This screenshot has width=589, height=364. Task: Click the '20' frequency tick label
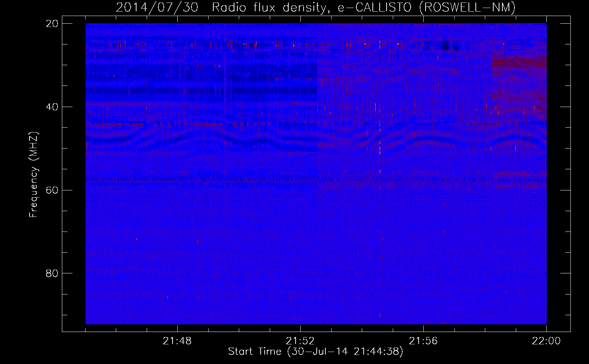pos(52,24)
